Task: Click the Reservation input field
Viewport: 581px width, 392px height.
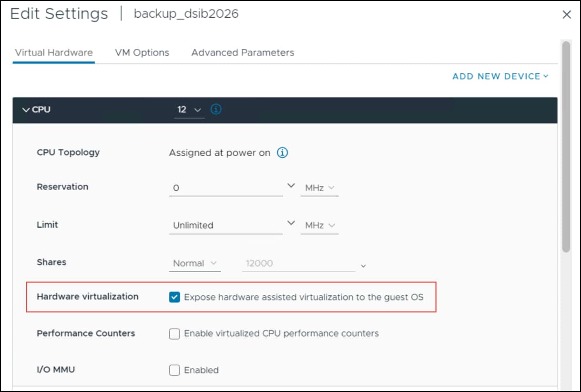Action: [226, 188]
